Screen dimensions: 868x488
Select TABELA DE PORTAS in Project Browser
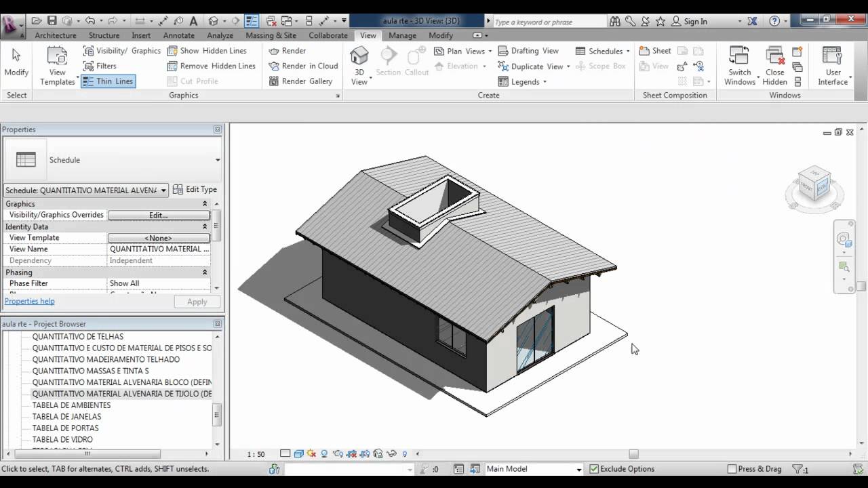click(65, 428)
